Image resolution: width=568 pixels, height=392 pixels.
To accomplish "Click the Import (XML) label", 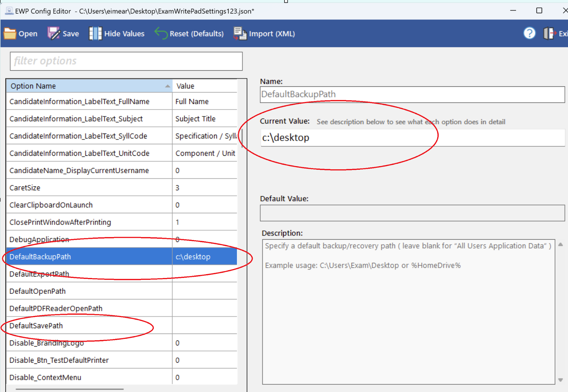I will [x=272, y=34].
